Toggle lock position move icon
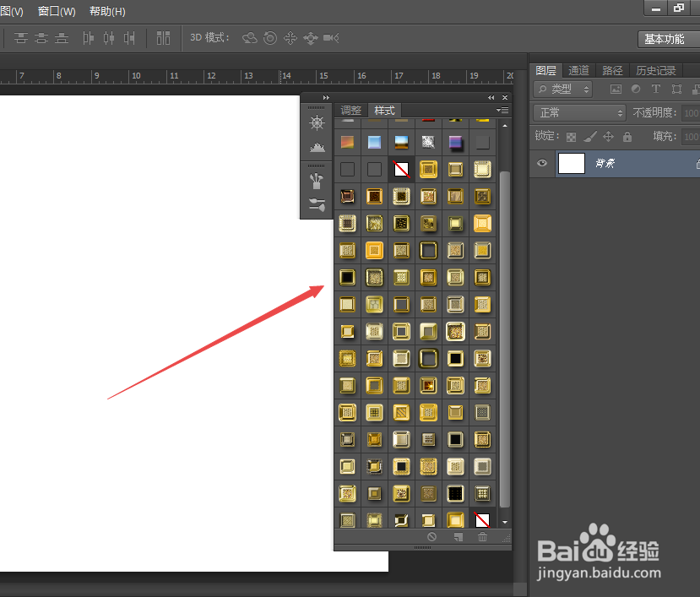700x597 pixels. (x=609, y=137)
